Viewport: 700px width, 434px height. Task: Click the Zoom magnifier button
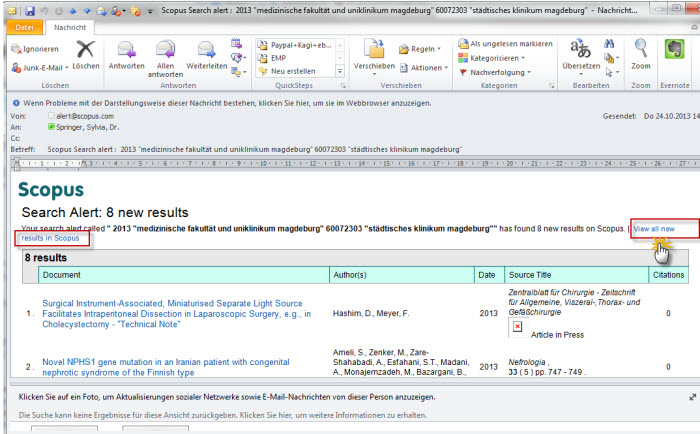(x=641, y=54)
